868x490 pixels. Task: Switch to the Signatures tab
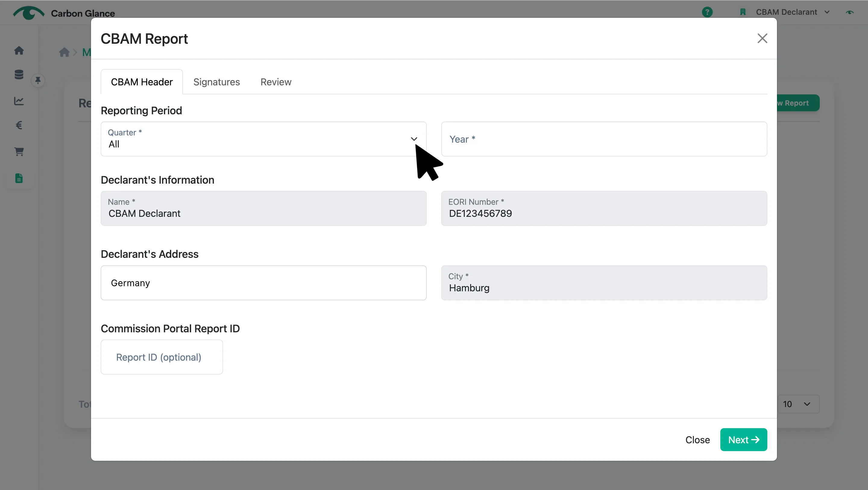point(216,82)
